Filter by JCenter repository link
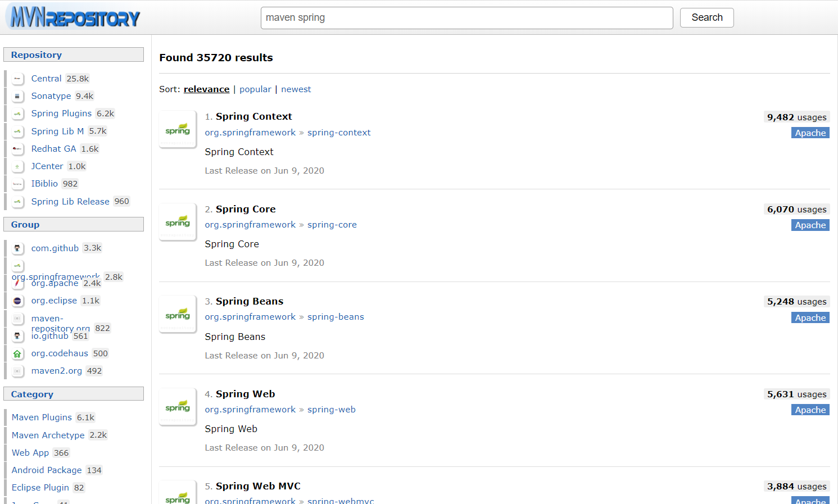 coord(47,166)
